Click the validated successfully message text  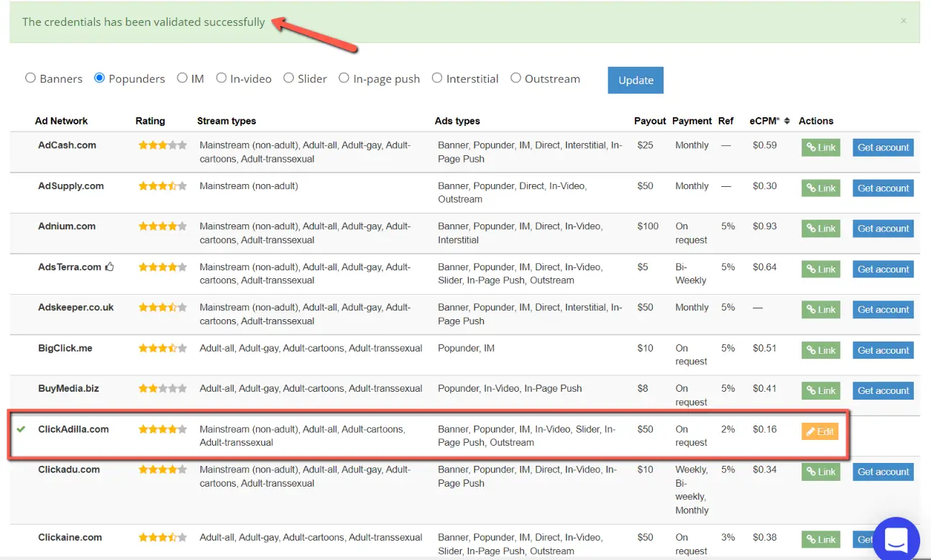144,22
